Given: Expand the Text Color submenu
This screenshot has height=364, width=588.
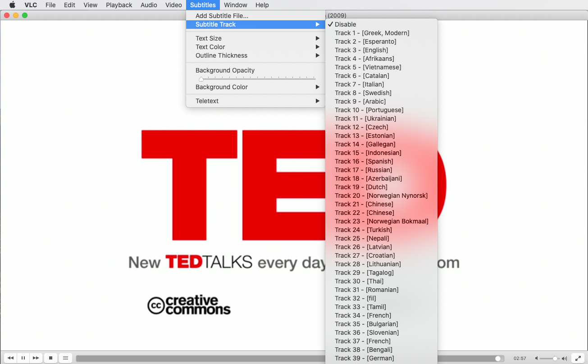Looking at the screenshot, I should pyautogui.click(x=255, y=47).
